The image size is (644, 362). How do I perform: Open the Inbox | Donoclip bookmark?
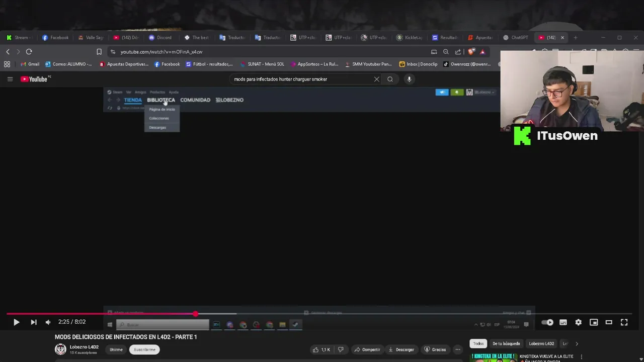(x=418, y=64)
